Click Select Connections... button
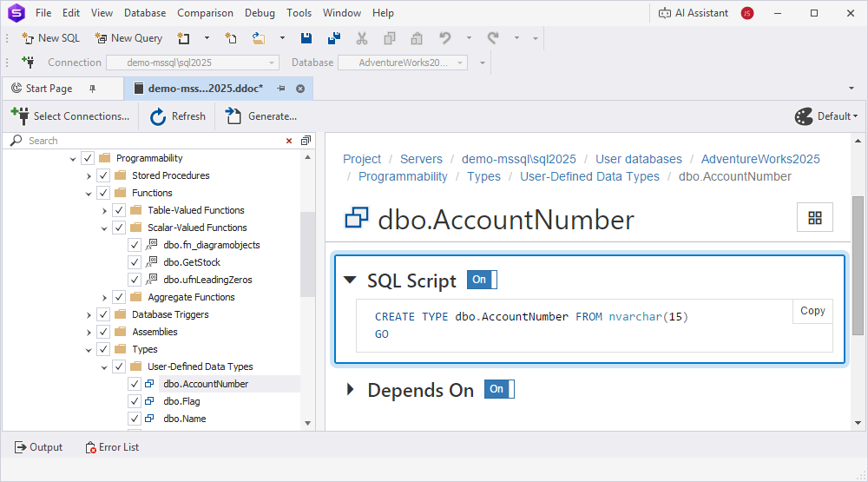 (70, 116)
